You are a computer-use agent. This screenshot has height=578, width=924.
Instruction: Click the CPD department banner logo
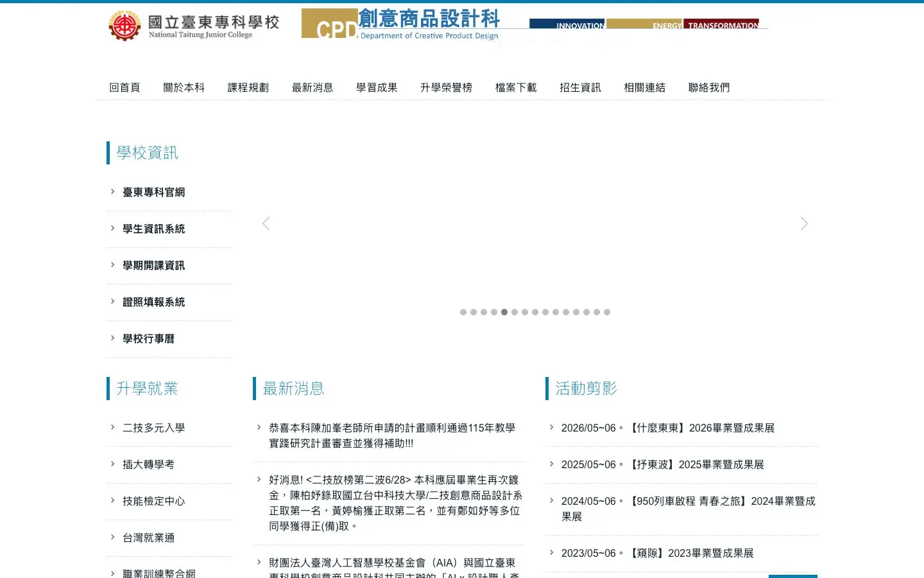click(x=535, y=24)
